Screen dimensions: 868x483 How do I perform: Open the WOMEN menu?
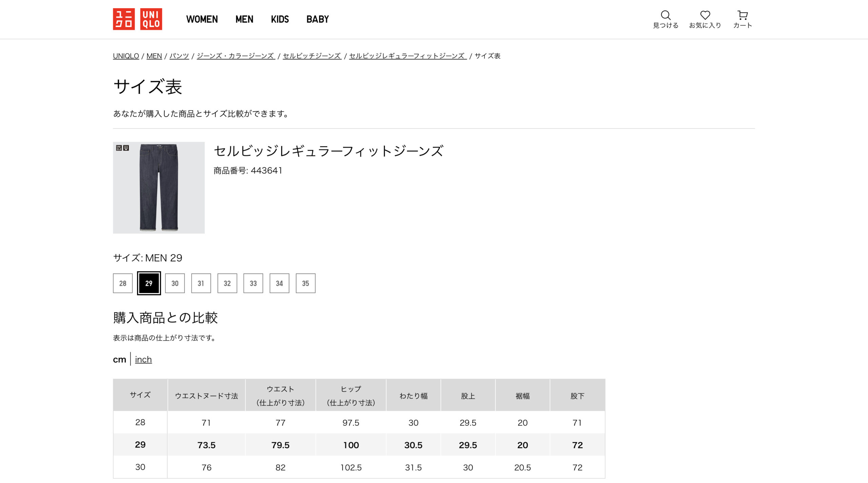pos(202,19)
